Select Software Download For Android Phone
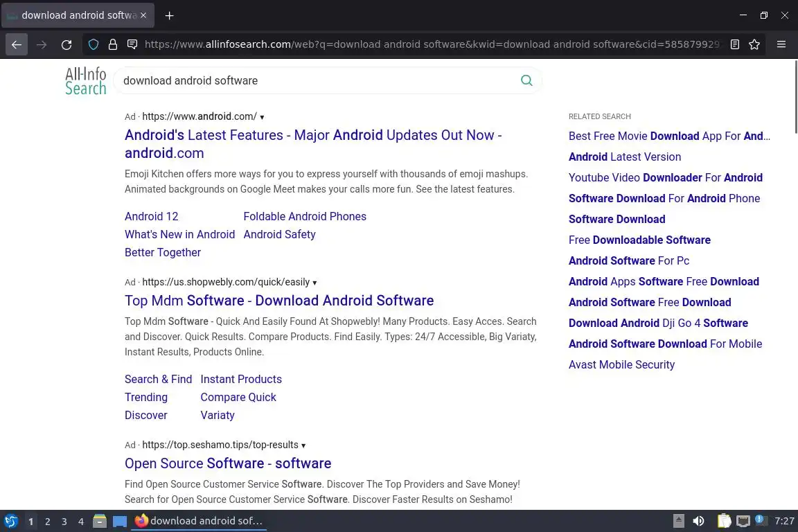This screenshot has height=532, width=798. (x=664, y=199)
